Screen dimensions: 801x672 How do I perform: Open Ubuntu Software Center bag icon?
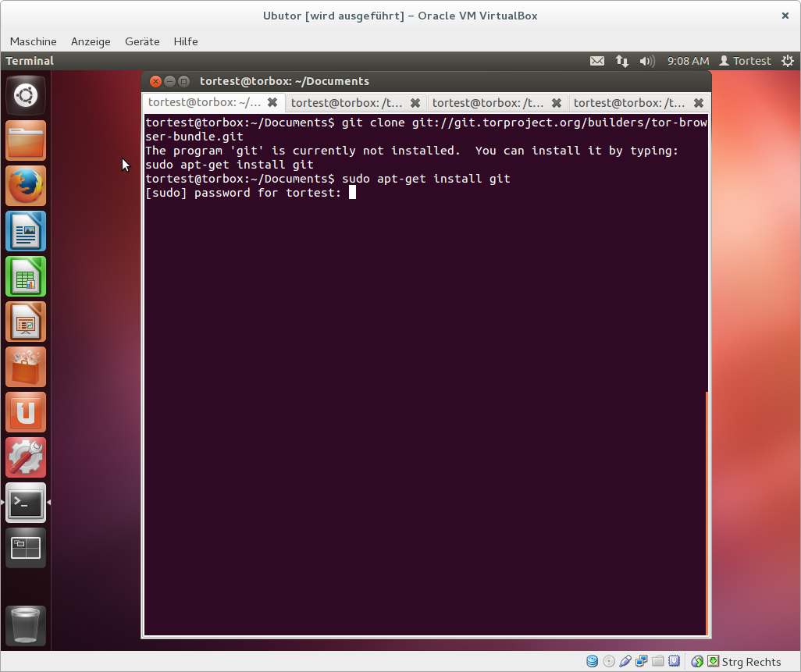26,367
